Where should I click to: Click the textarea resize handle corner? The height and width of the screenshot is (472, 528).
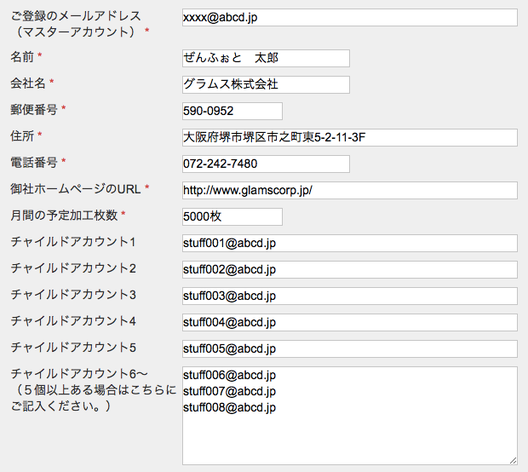click(513, 461)
